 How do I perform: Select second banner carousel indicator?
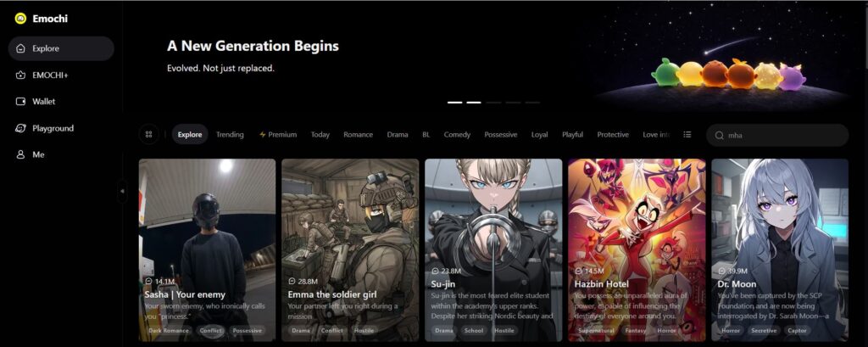click(474, 103)
